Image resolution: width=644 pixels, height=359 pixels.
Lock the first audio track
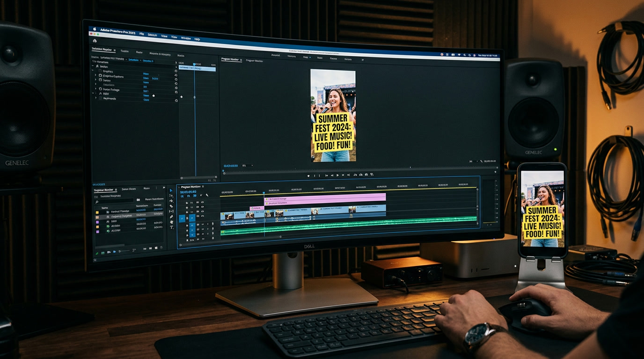click(187, 224)
